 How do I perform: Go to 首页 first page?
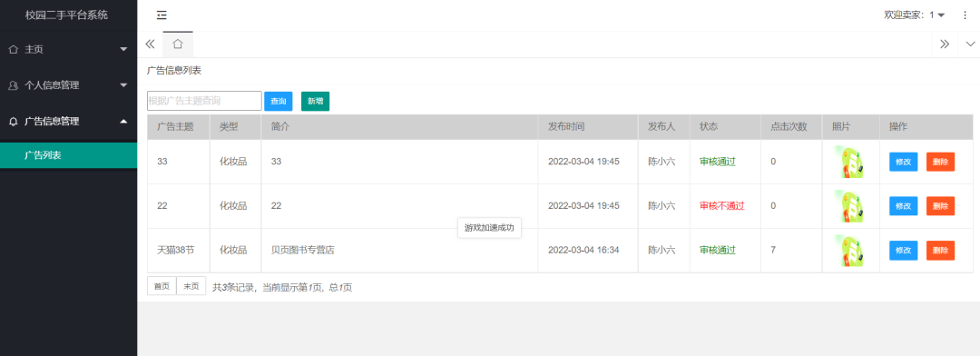(162, 286)
